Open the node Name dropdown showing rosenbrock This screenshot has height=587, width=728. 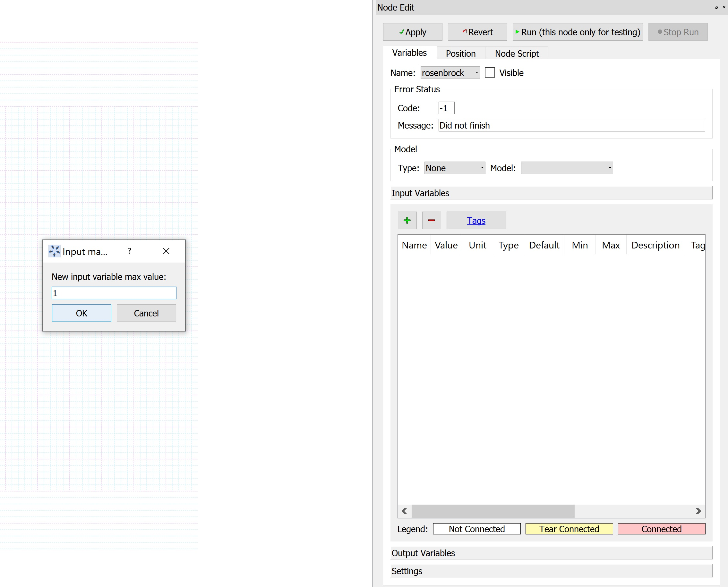pos(450,73)
